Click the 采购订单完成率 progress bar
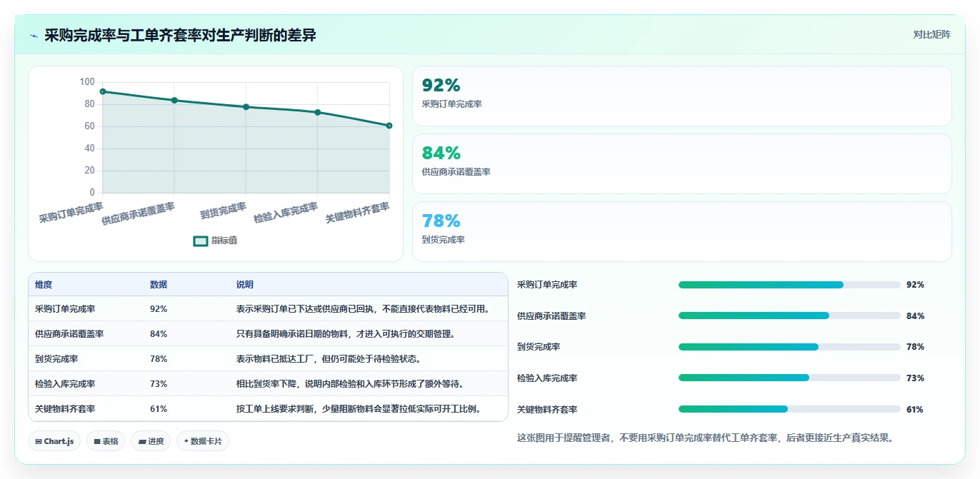Image resolution: width=980 pixels, height=479 pixels. pos(789,285)
